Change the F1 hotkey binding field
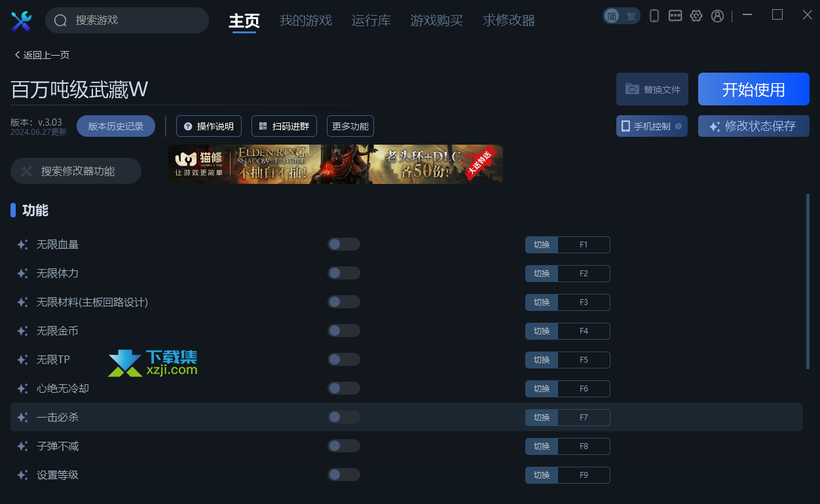 (x=584, y=245)
